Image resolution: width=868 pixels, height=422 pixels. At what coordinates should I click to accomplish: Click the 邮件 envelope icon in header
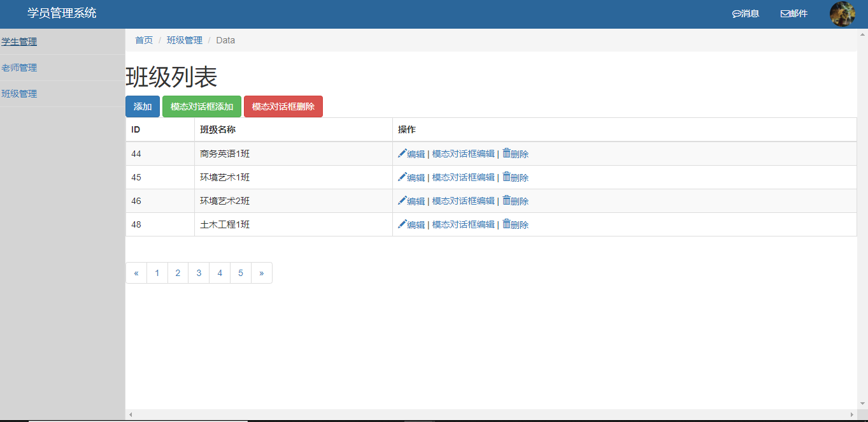click(785, 14)
